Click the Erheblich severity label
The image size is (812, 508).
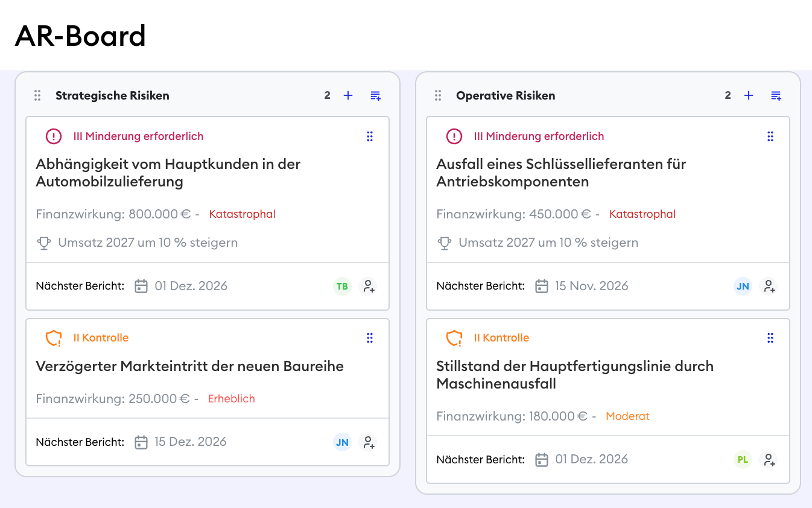point(232,399)
